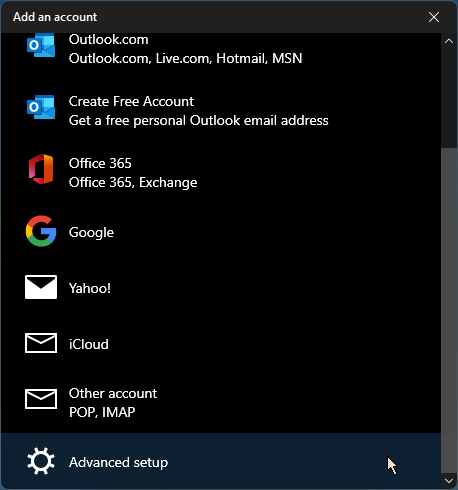
Task: Pick the Office 365, Exchange entry
Action: point(133,183)
